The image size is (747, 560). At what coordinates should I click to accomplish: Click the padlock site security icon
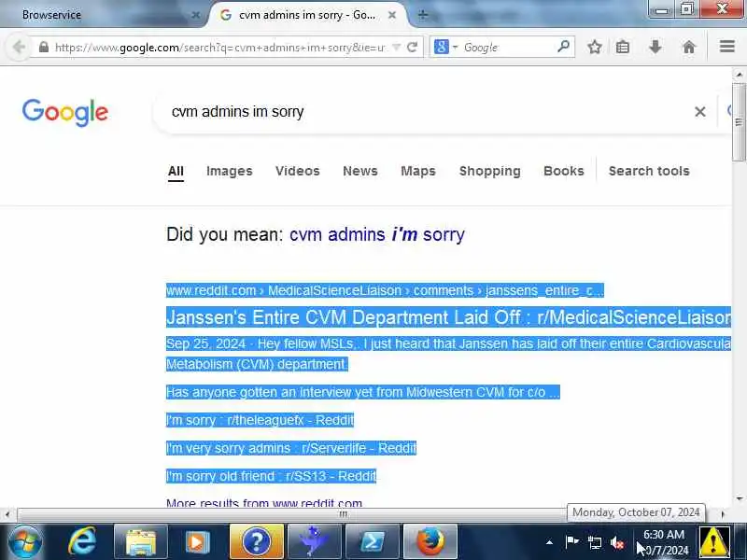[43, 48]
